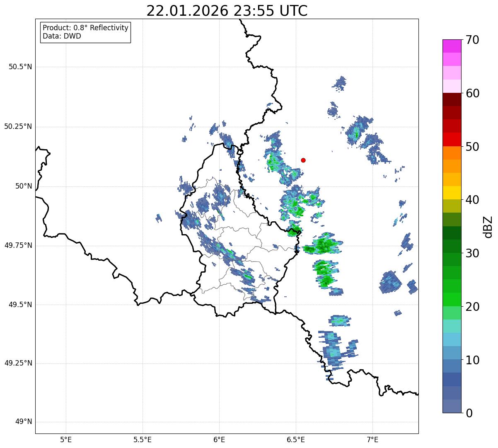Click the plot title 22.01.2026 23:55 UTC
Image resolution: width=498 pixels, height=448 pixels.
pos(227,11)
